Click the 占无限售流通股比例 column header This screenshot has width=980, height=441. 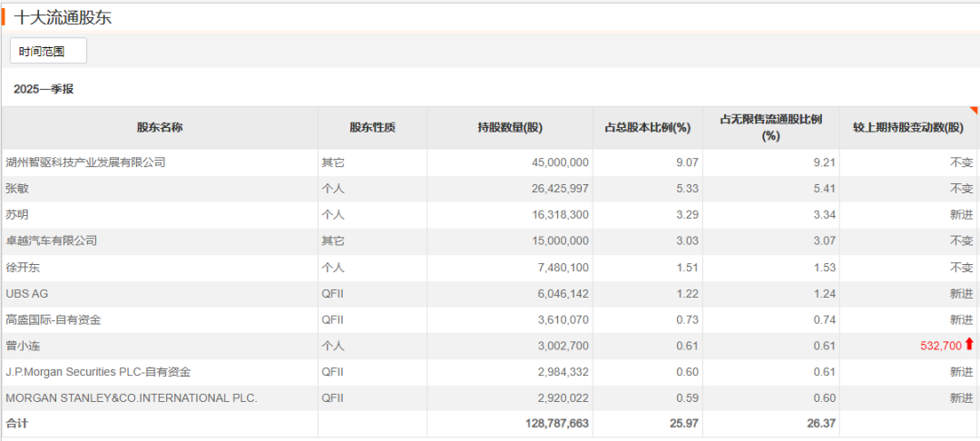tap(770, 127)
